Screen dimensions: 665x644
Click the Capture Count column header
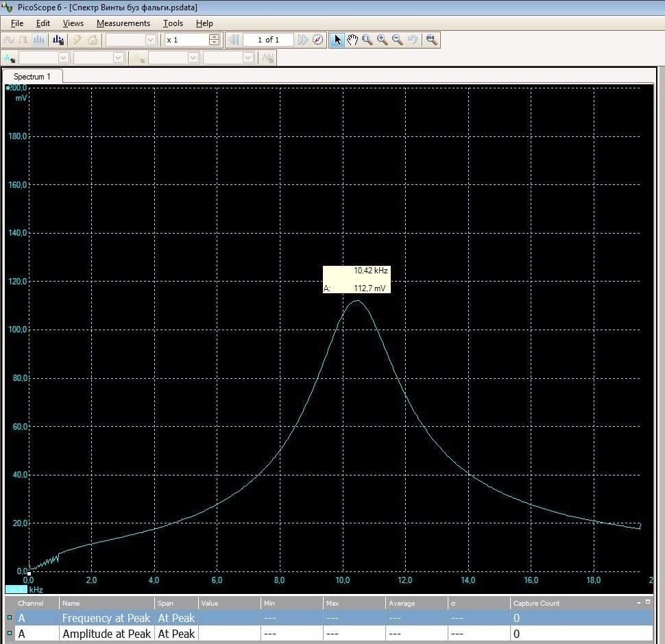click(536, 604)
